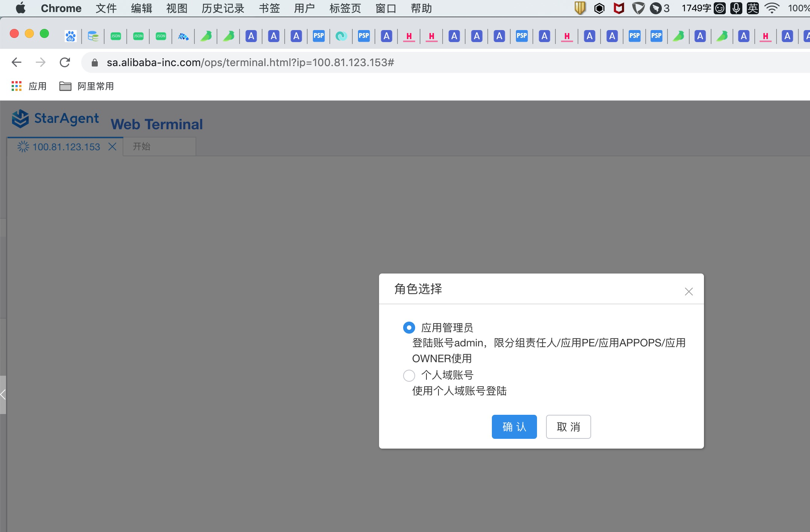Click the Wi-Fi icon in the menu bar
This screenshot has height=532, width=810.
(771, 8)
